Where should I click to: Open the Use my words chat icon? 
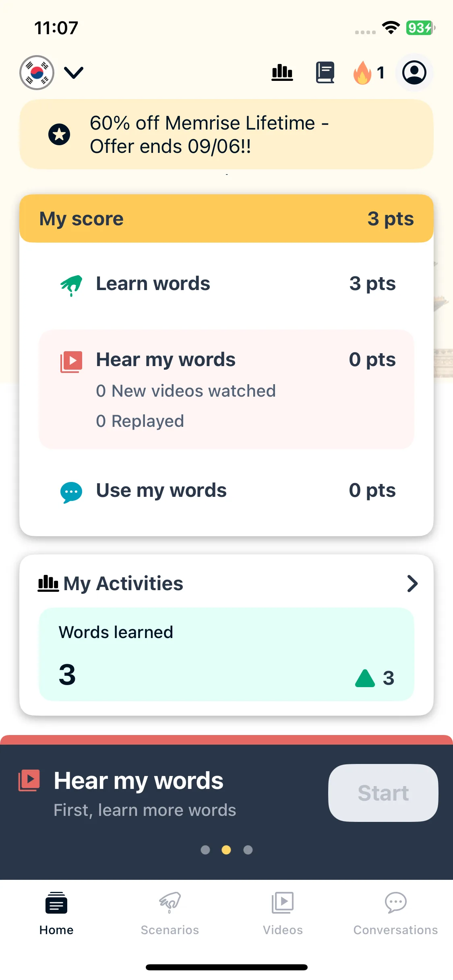pos(71,492)
